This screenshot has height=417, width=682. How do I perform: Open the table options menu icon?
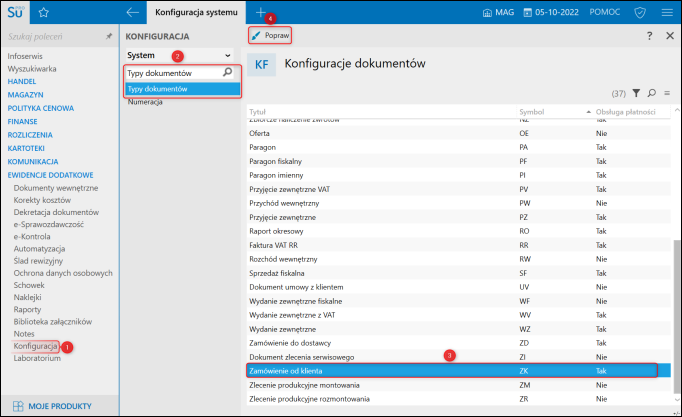(667, 93)
